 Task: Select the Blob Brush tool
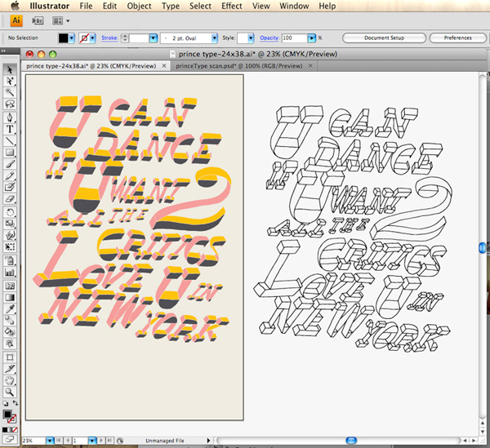(10, 187)
